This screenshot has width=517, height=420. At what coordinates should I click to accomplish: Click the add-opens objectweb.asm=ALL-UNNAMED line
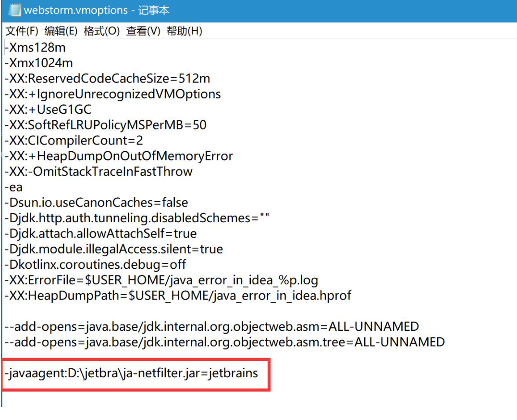(212, 326)
